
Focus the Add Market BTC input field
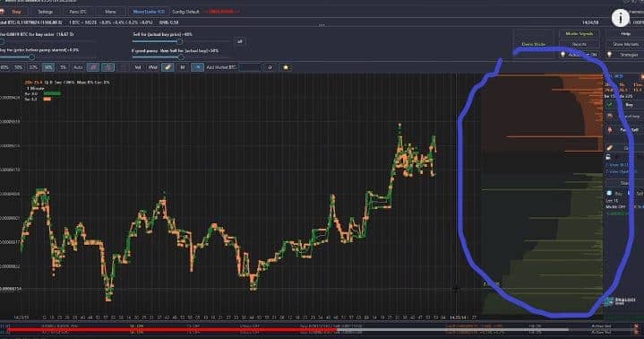pos(250,67)
